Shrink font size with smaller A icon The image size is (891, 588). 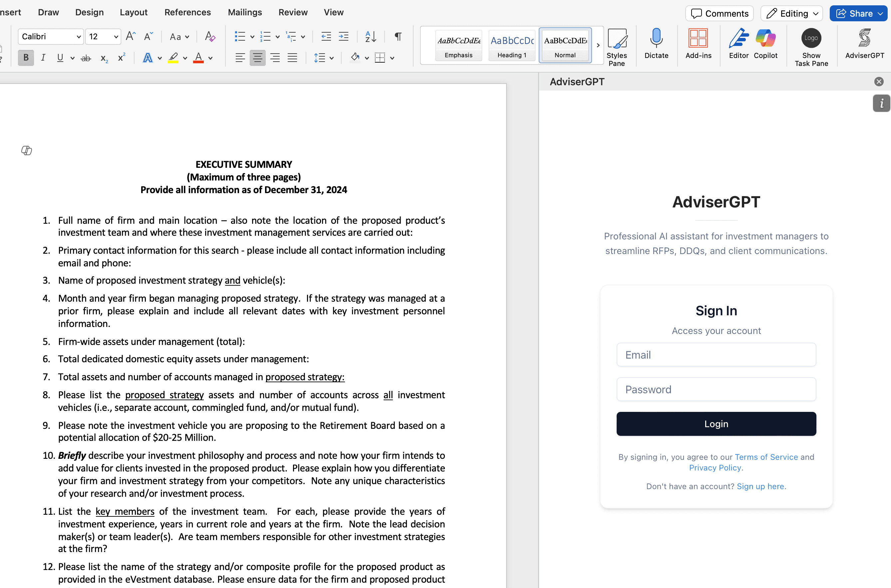(x=148, y=36)
